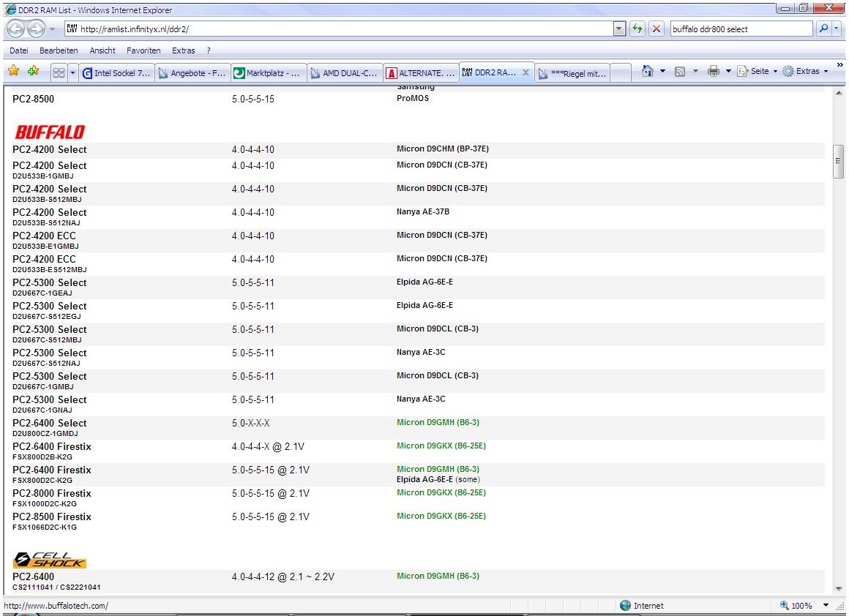Open a new blank tab

point(621,73)
